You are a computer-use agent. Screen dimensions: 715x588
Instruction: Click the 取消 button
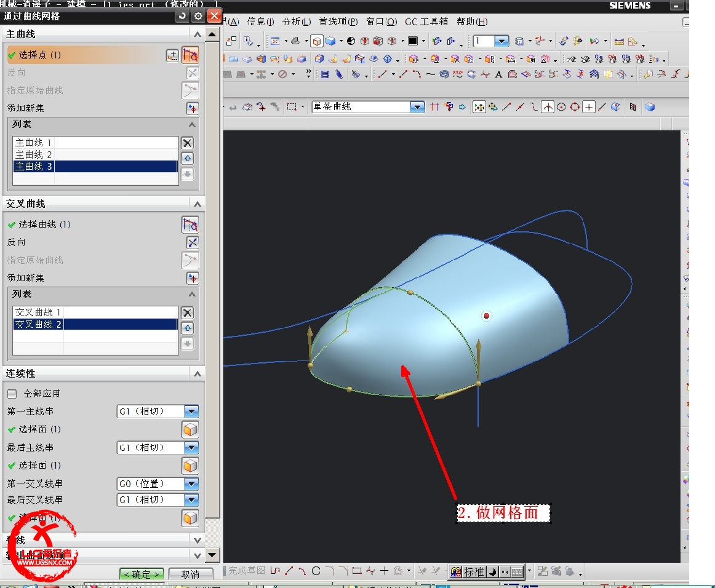tap(191, 574)
